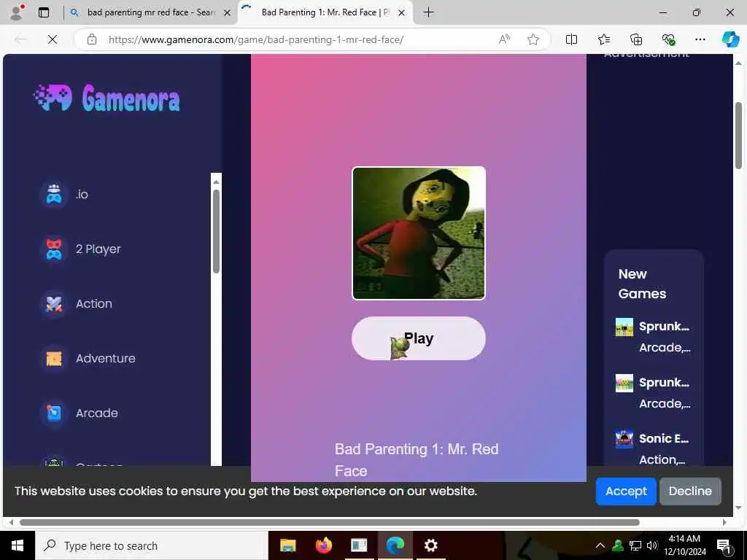Click the Bad Parenting 1: Mr. Red Face title
Screen dimensions: 747x560
click(417, 460)
